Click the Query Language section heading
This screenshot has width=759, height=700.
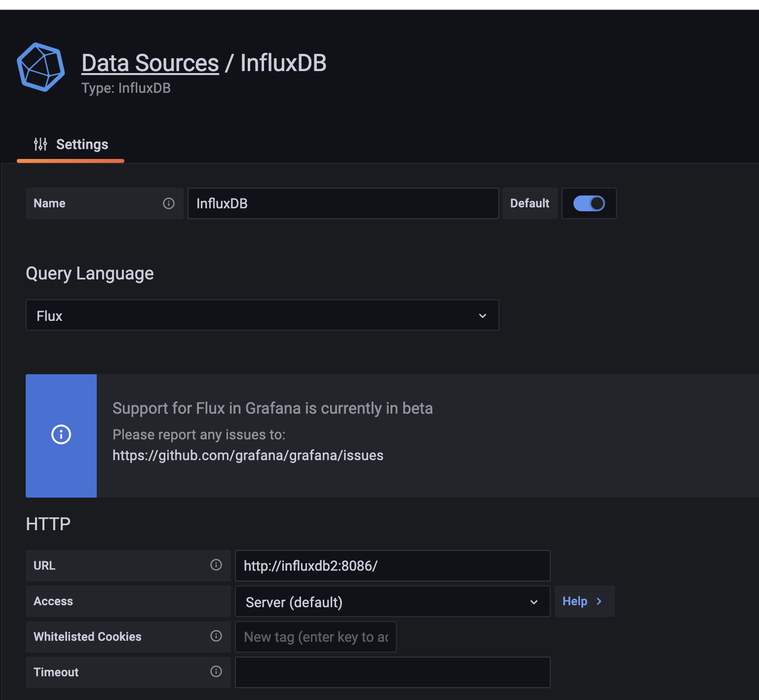click(x=90, y=274)
